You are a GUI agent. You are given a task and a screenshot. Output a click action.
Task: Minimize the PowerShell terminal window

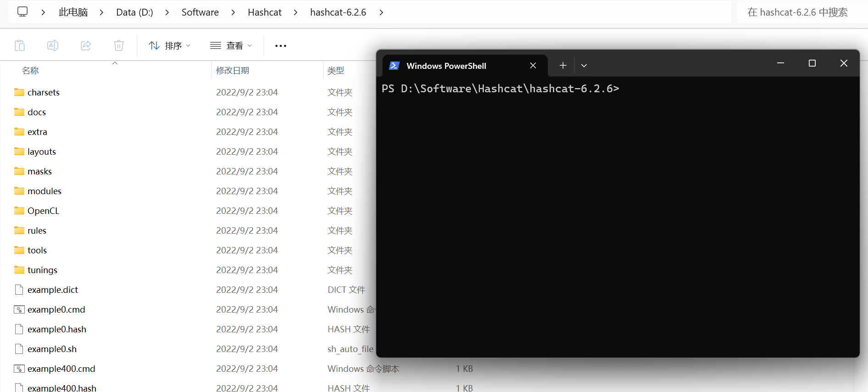(780, 63)
